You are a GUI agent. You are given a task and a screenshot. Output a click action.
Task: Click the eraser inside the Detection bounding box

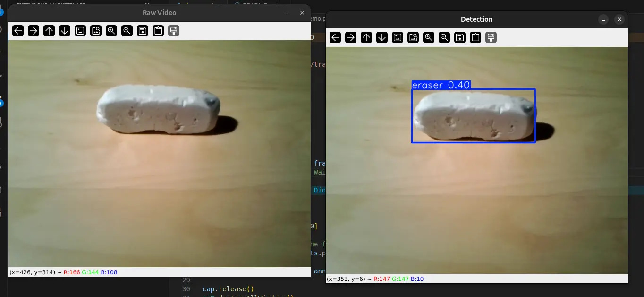475,116
